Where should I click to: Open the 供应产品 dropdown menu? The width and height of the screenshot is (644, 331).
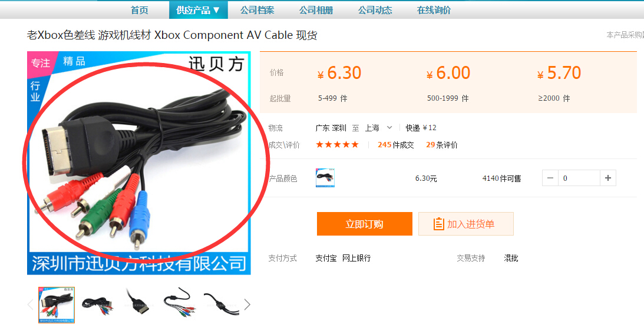[199, 10]
